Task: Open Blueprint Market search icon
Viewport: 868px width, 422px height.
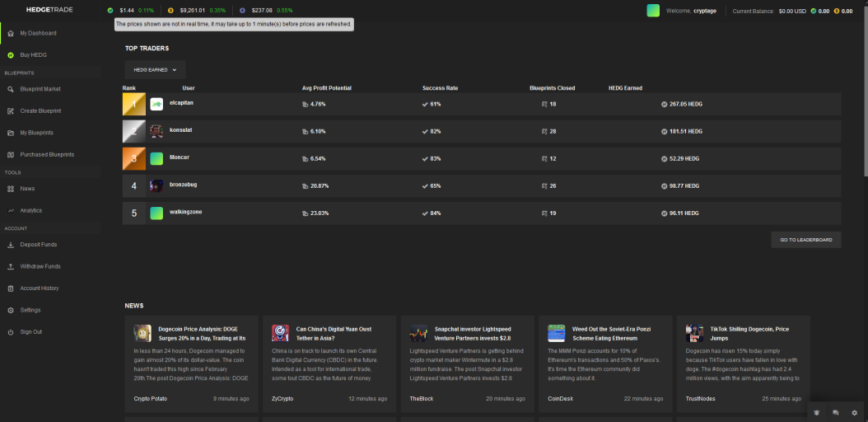Action: [11, 89]
